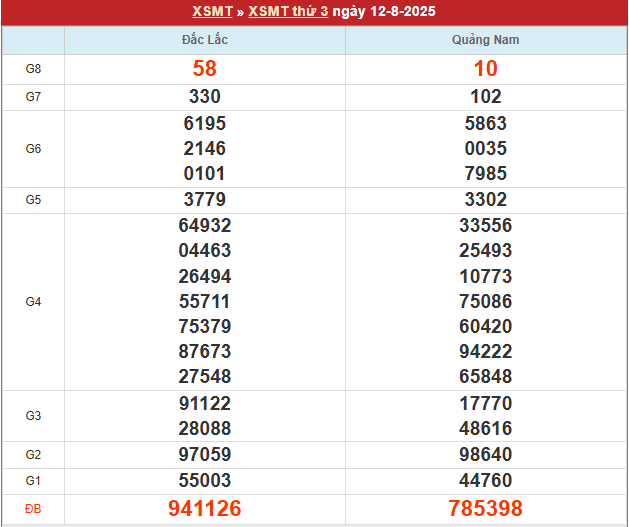Select G4 number 75379
Viewport: 629px width, 527px height.
point(205,326)
